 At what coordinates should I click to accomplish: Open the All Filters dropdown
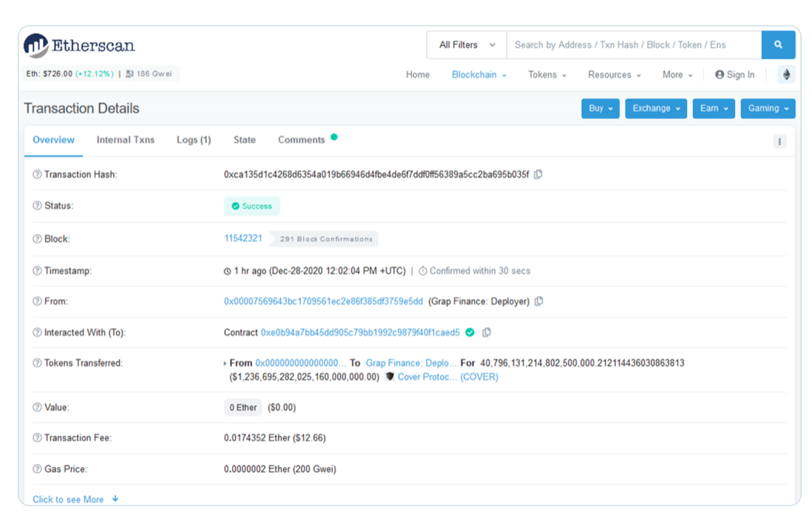467,44
